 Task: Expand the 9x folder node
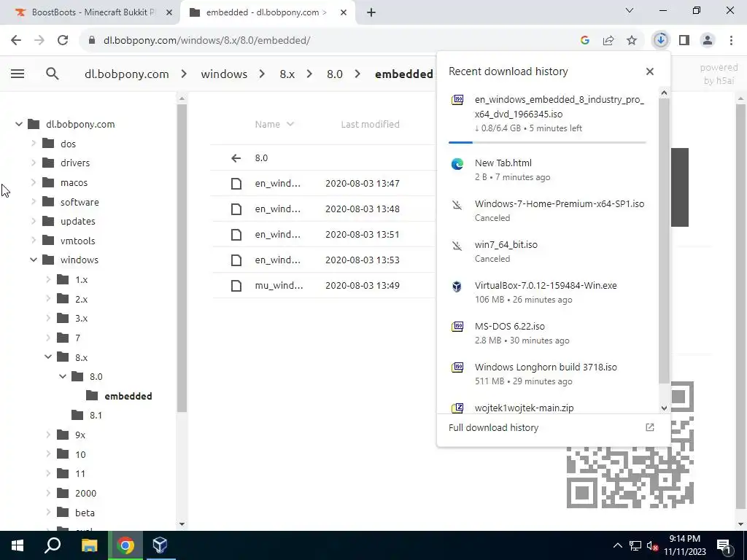click(48, 435)
